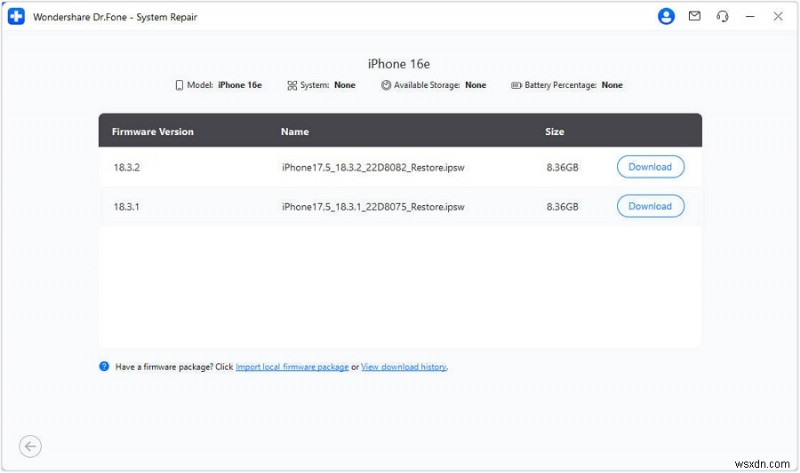Click the phone Model icon

tap(179, 85)
